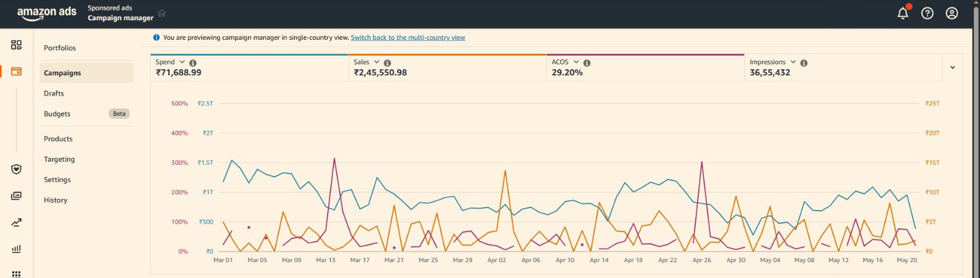Image resolution: width=980 pixels, height=278 pixels.
Task: Open the trending insights arrow icon
Action: coord(17,222)
